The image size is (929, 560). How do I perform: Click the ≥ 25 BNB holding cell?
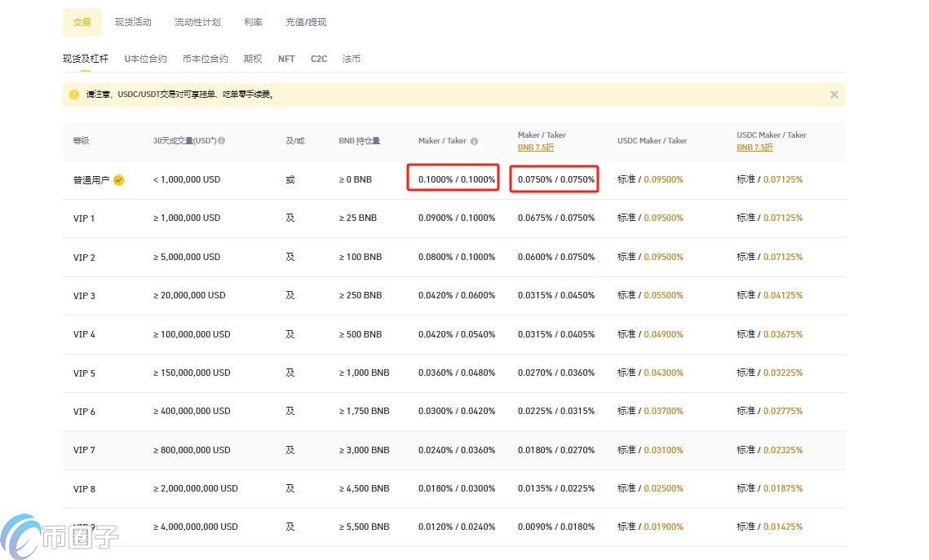click(358, 218)
